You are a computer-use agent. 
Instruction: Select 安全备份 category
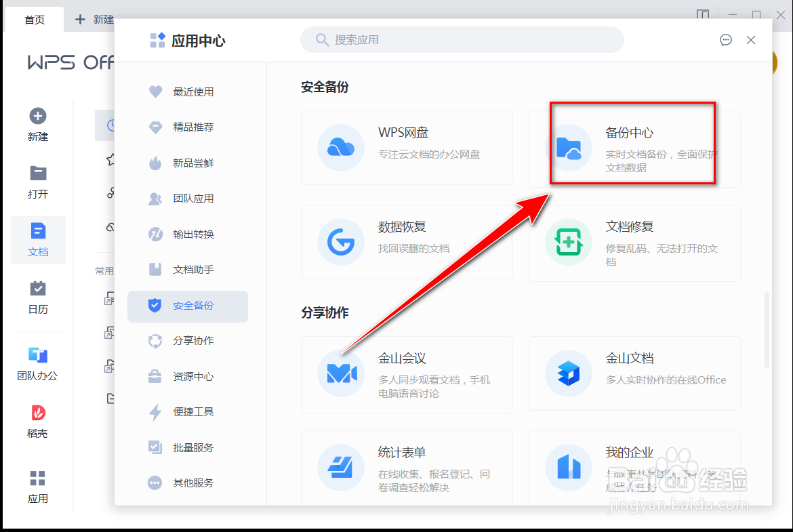(x=188, y=306)
